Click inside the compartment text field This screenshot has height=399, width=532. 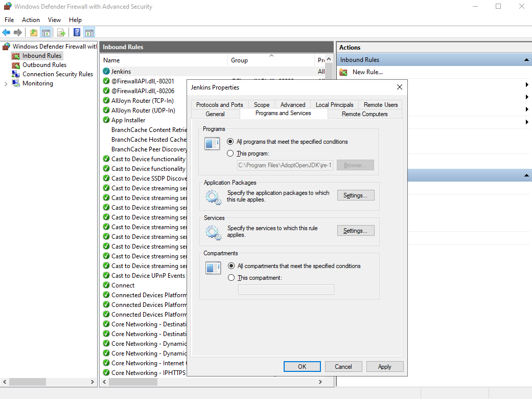click(286, 289)
